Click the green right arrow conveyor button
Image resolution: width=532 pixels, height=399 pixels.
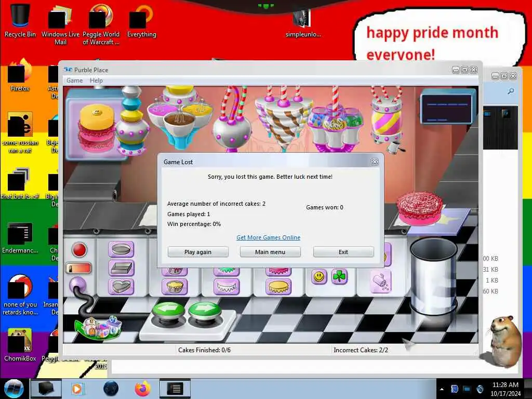click(x=205, y=311)
